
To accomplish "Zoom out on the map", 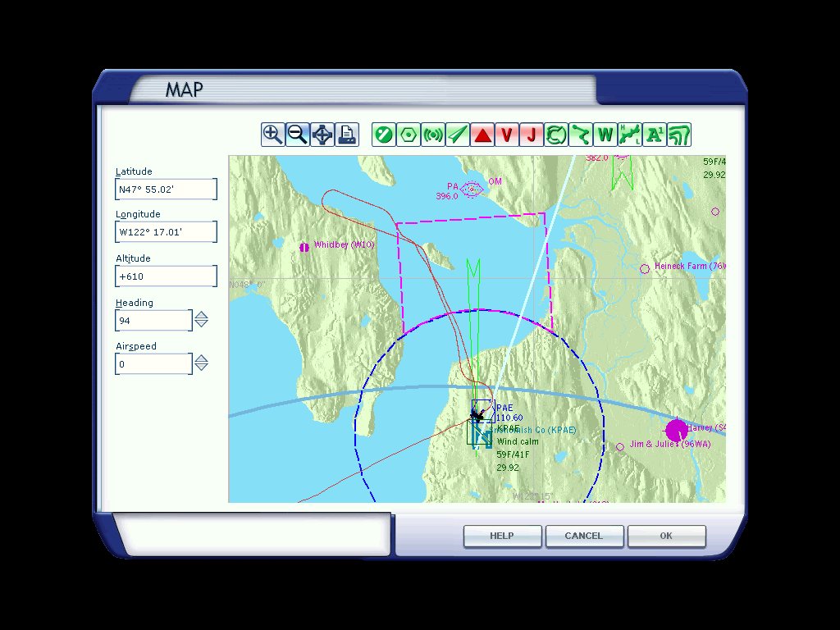I will tap(297, 135).
